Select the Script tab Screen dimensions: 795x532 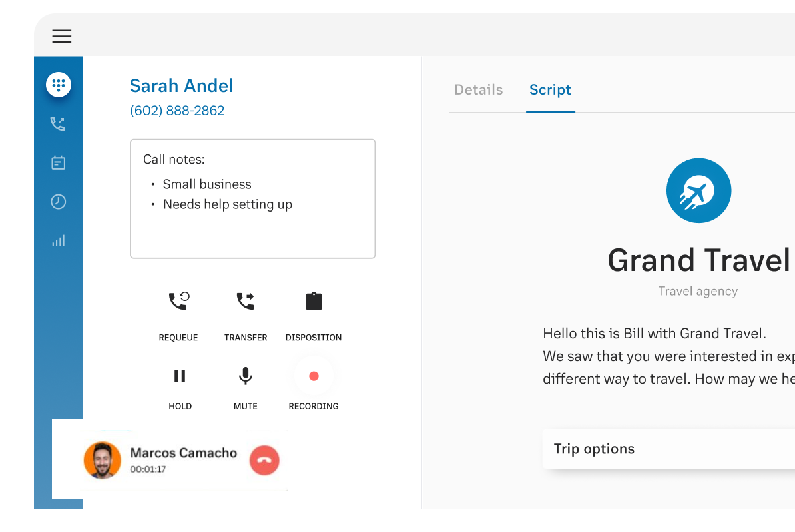coord(550,90)
